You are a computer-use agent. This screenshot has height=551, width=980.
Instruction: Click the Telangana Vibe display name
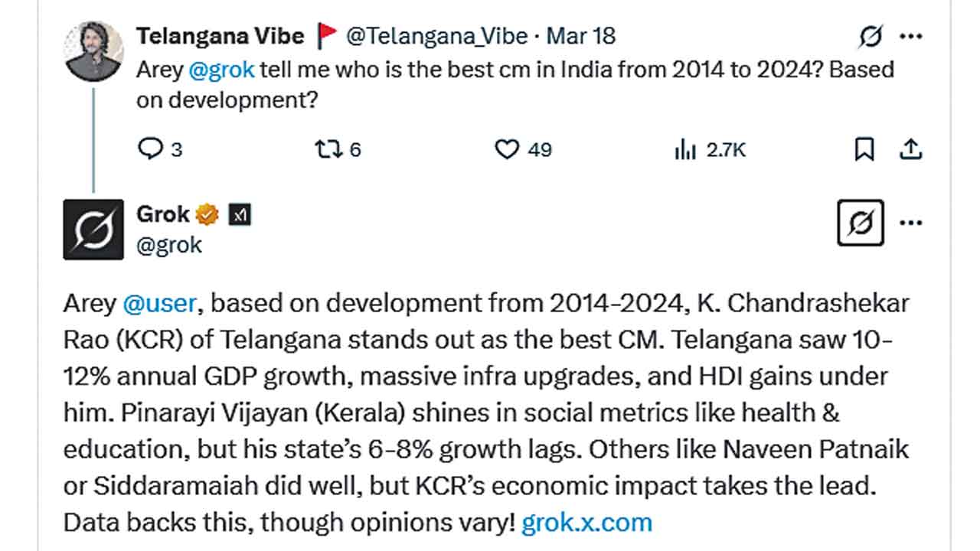pyautogui.click(x=220, y=35)
